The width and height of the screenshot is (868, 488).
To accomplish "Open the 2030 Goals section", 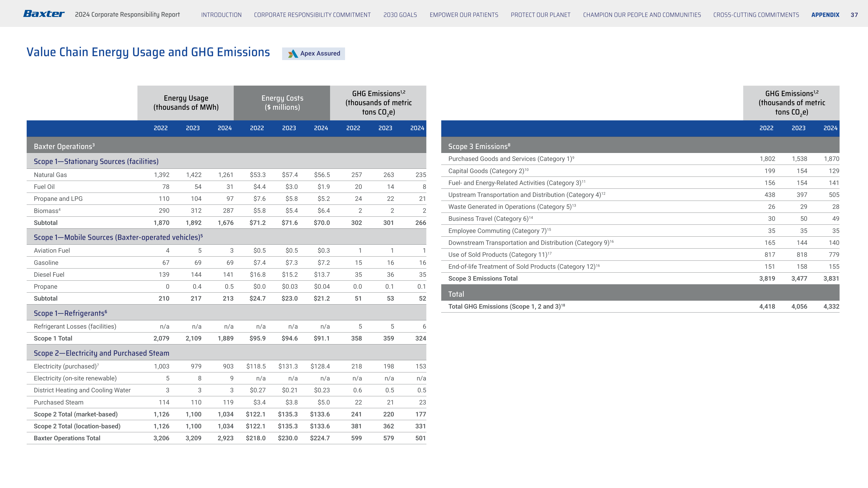I will click(400, 15).
